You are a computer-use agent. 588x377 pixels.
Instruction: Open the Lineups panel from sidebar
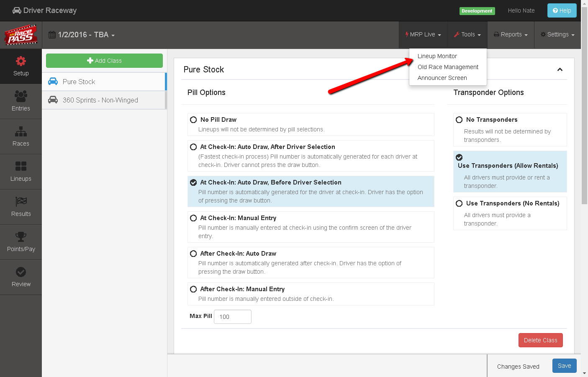(x=21, y=172)
